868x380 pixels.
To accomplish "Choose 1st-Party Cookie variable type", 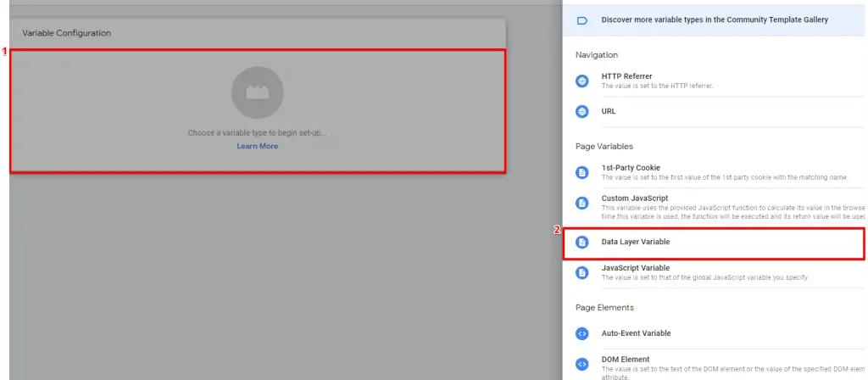I will click(x=715, y=172).
